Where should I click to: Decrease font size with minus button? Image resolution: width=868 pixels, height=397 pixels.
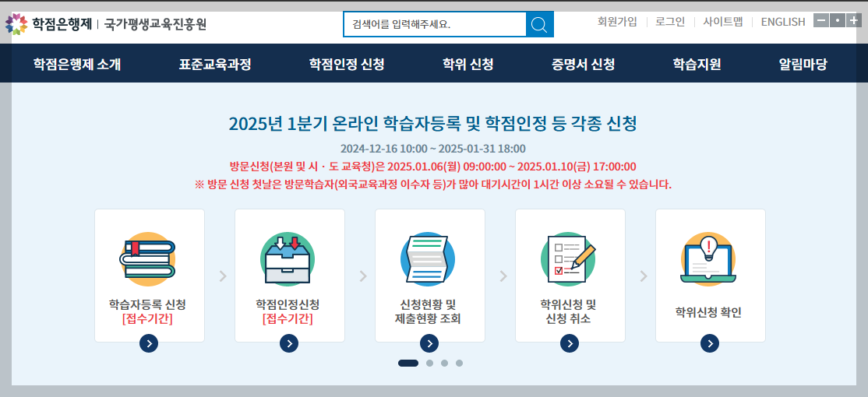coord(821,20)
